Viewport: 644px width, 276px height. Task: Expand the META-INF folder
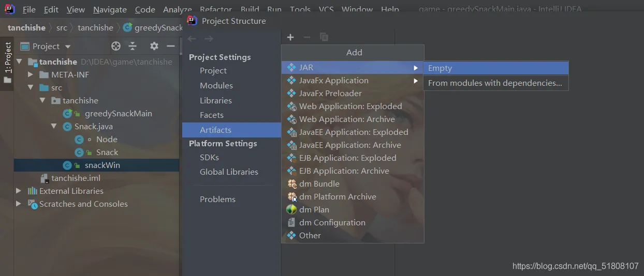point(31,75)
